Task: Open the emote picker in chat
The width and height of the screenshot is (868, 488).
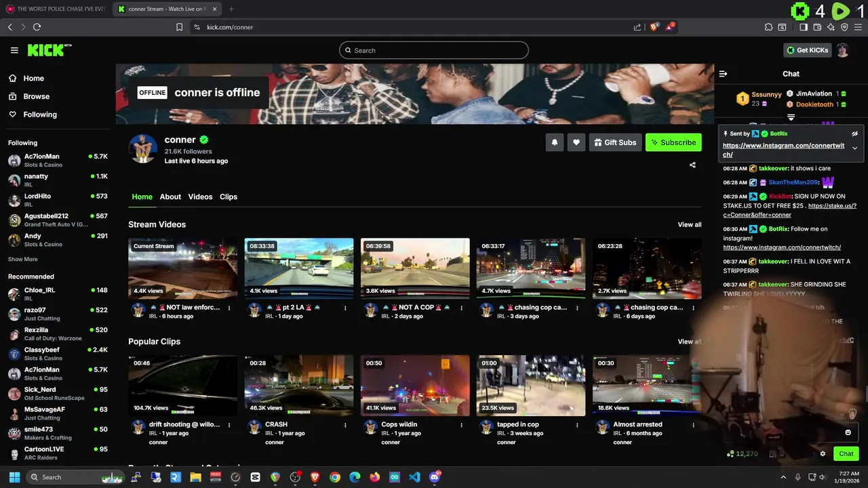Action: pyautogui.click(x=848, y=432)
